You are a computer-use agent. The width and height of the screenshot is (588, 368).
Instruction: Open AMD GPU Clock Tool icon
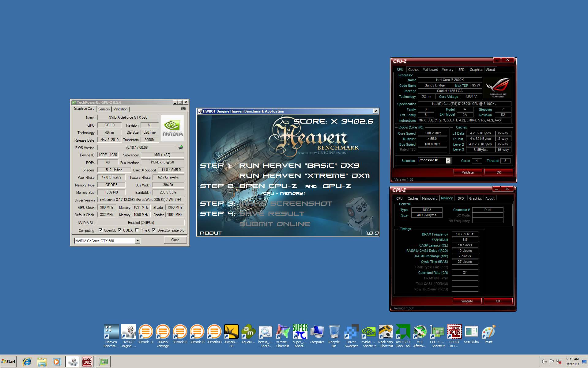pyautogui.click(x=403, y=336)
